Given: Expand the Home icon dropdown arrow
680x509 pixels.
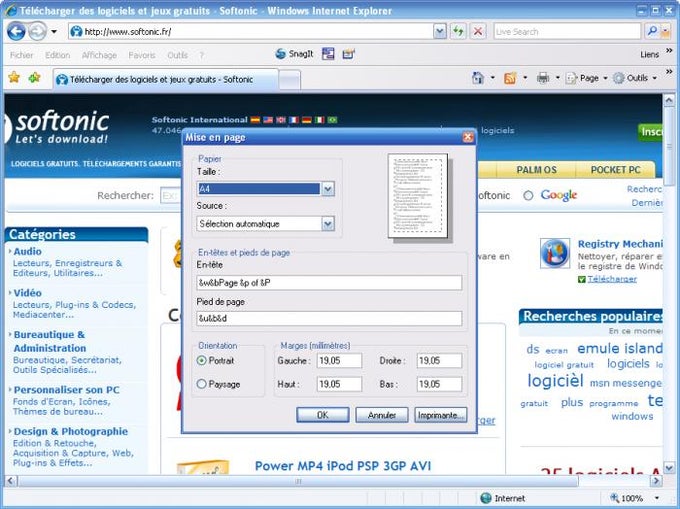Looking at the screenshot, I should [x=492, y=78].
